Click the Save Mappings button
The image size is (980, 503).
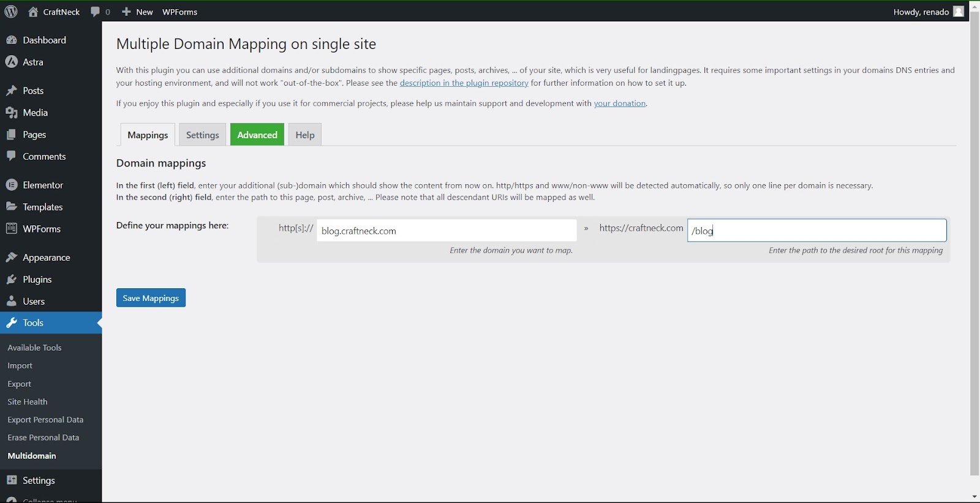pyautogui.click(x=151, y=298)
